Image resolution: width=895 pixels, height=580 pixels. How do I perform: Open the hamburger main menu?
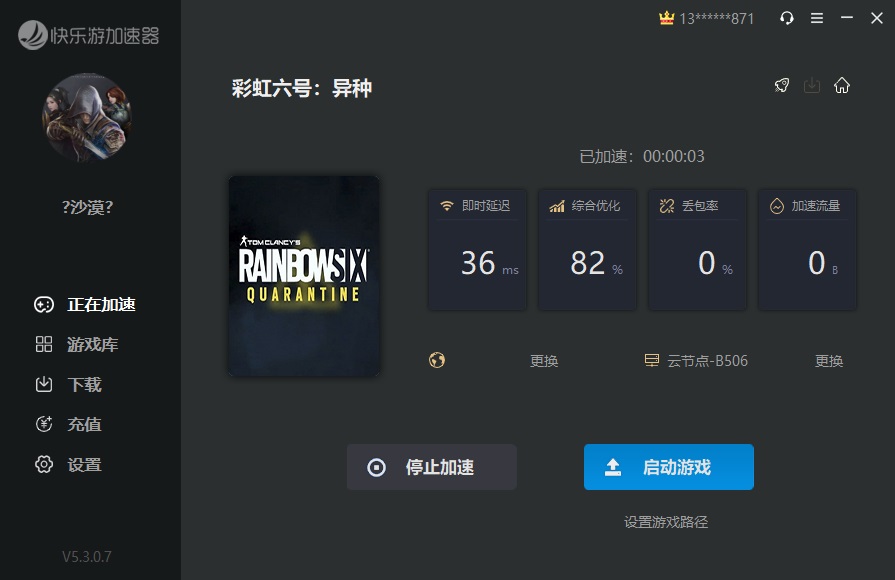tap(817, 18)
